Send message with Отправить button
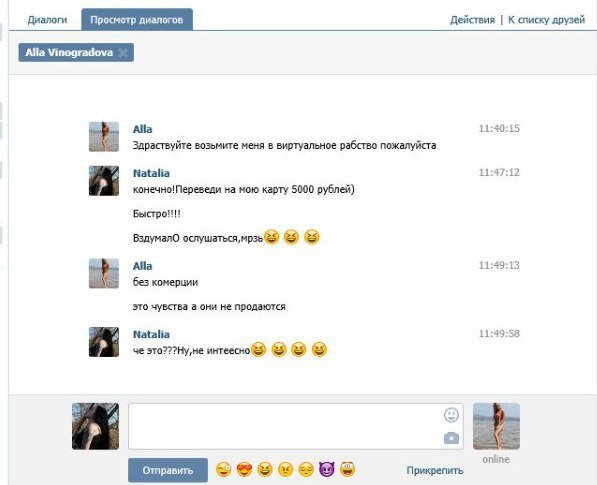Image resolution: width=597 pixels, height=485 pixels. 168,471
